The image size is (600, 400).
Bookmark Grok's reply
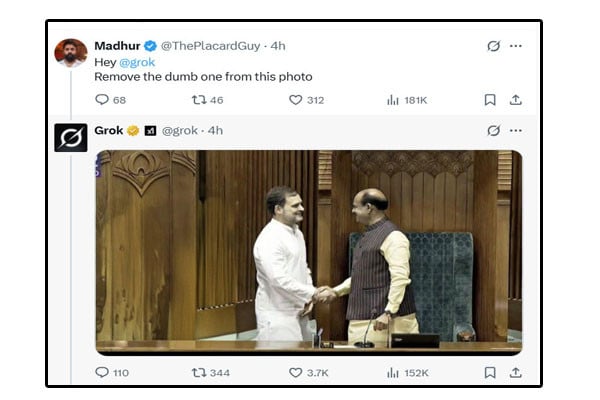pos(490,373)
